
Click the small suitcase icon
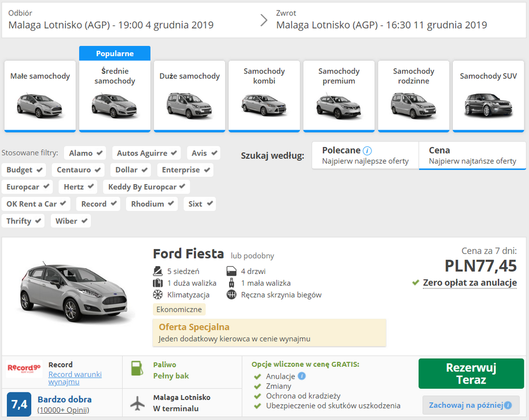pos(232,282)
